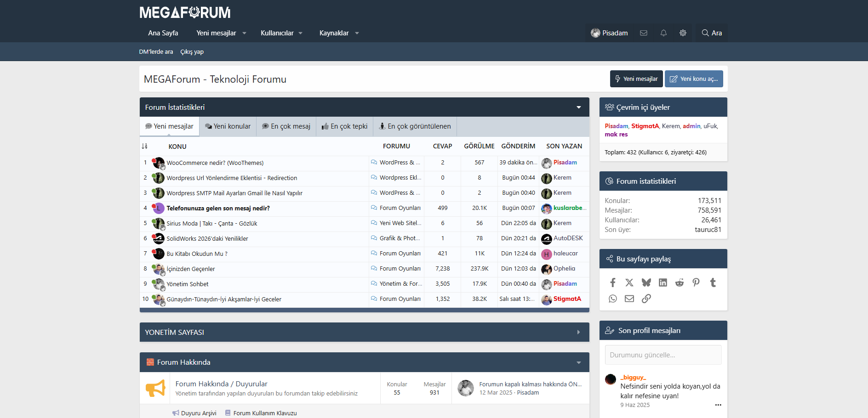Share page on LinkedIn icon
868x418 pixels.
[x=663, y=282]
